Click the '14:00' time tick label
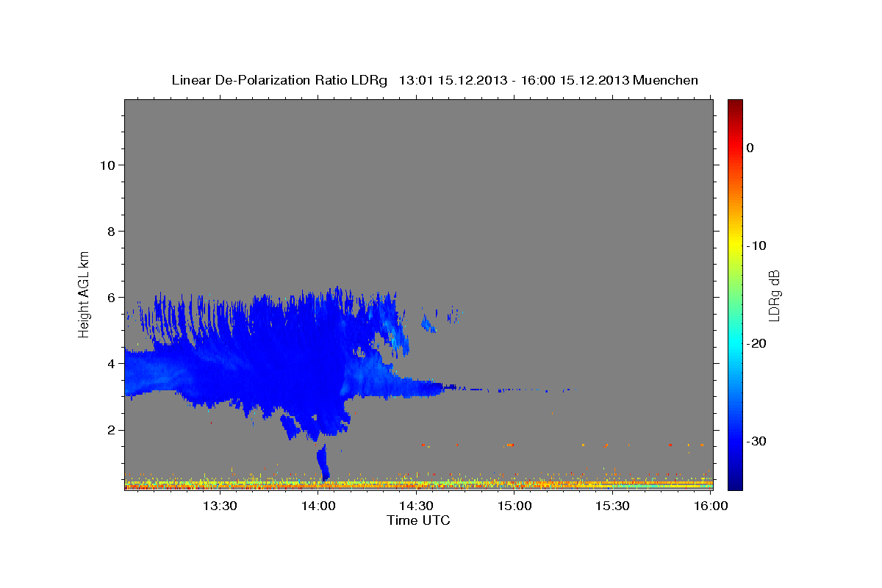 (318, 506)
